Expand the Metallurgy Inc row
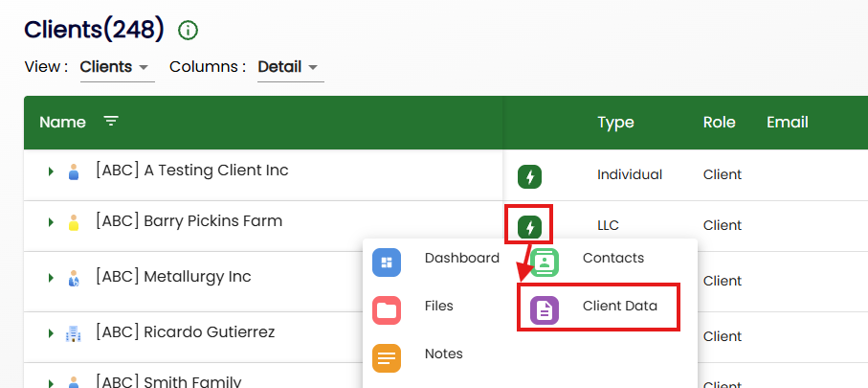Image resolution: width=868 pixels, height=388 pixels. pos(50,278)
